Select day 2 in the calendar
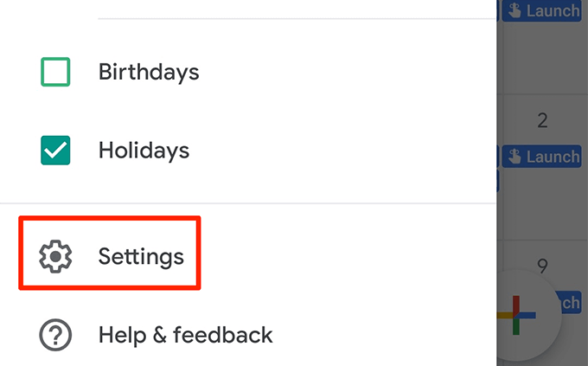 coord(542,120)
